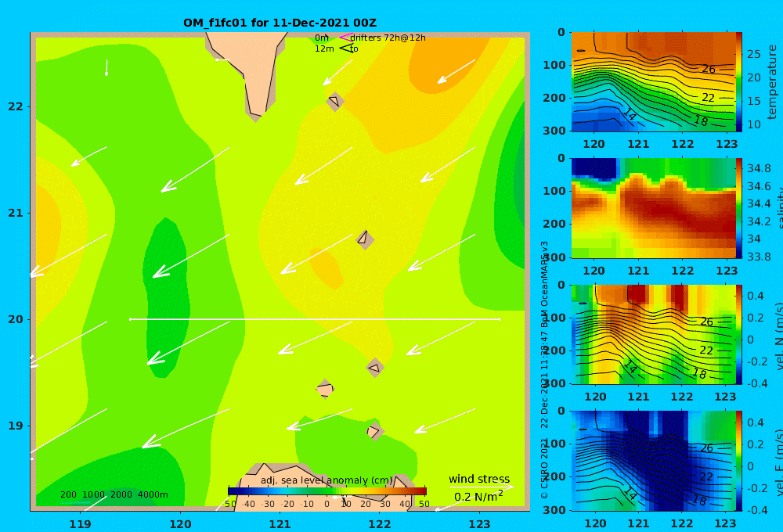This screenshot has width=783, height=532.
Task: Click the '4000m' bathymetry contour label
Action: tap(153, 494)
